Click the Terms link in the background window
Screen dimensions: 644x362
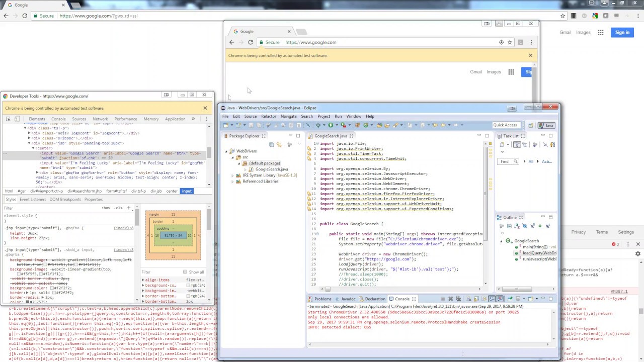pos(602,232)
